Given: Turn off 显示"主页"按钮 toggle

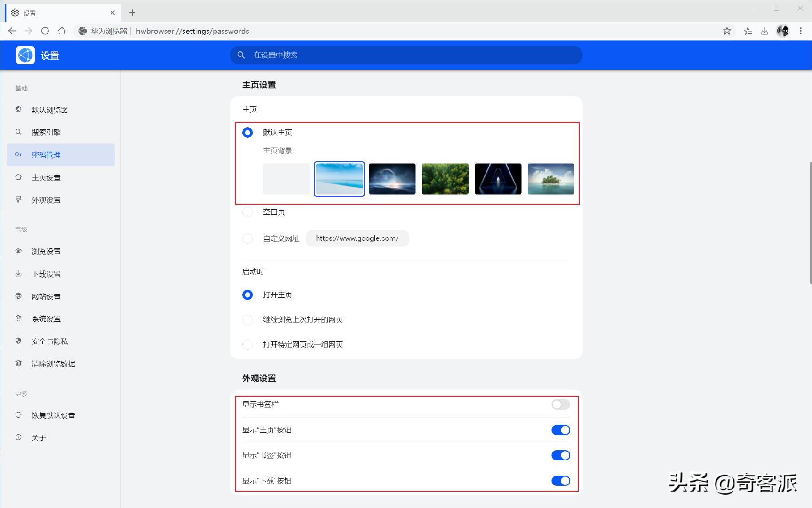Looking at the screenshot, I should click(560, 430).
